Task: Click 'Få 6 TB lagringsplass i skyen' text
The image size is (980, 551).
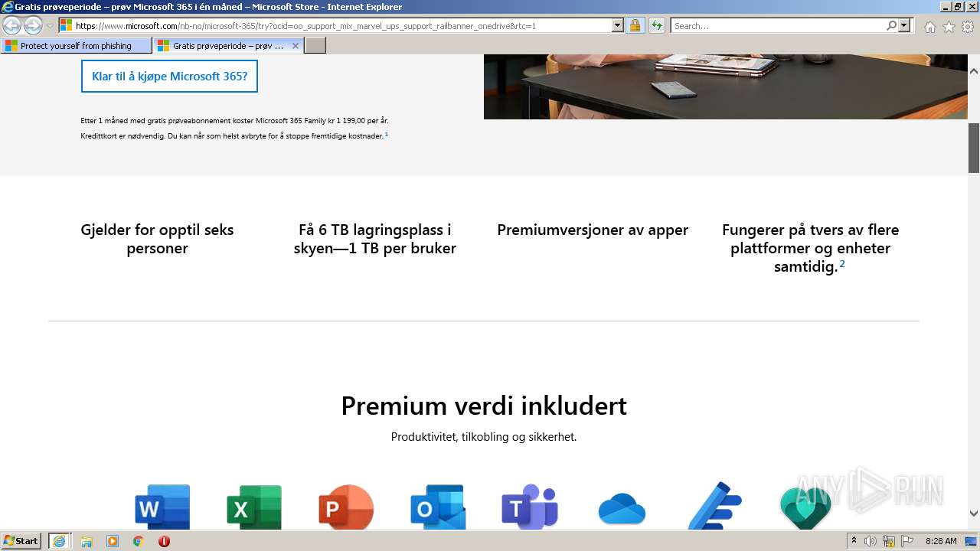Action: click(375, 239)
